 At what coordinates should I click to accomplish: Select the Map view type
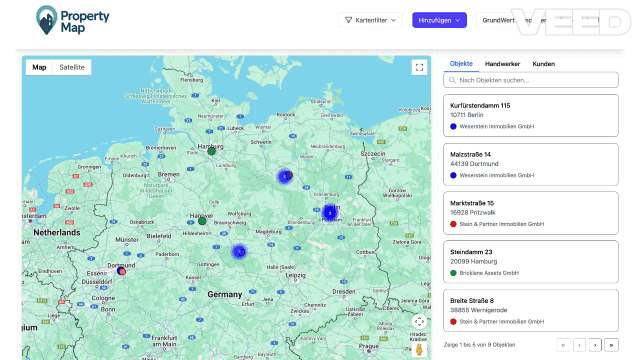coord(39,67)
